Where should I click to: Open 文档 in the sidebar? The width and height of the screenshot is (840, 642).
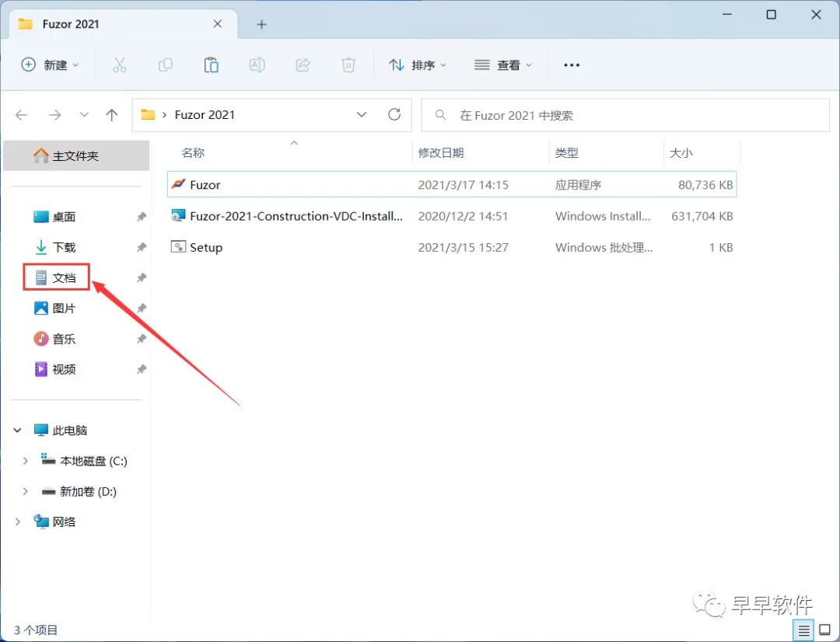coord(56,277)
